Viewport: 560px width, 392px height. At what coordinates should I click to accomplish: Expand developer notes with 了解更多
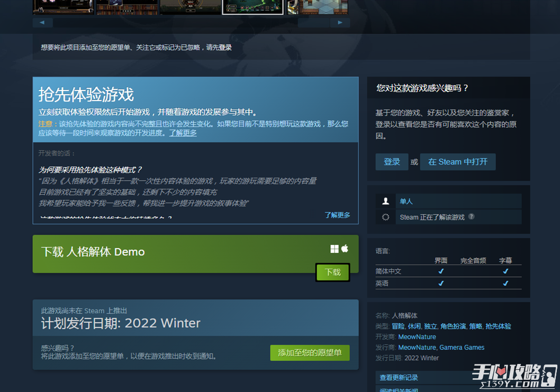(337, 215)
